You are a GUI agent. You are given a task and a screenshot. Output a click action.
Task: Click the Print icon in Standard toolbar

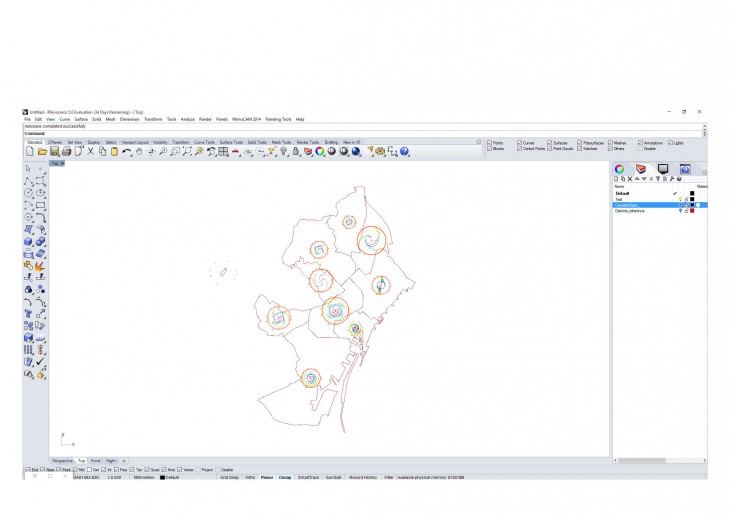pyautogui.click(x=66, y=152)
